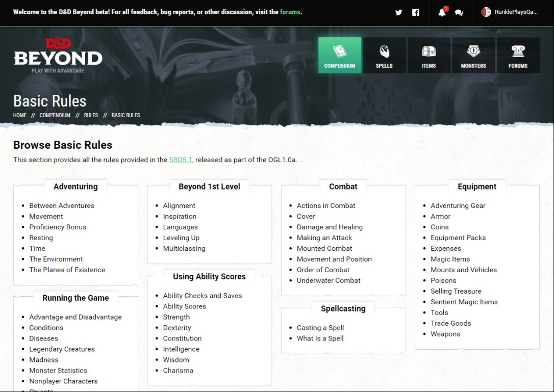Image resolution: width=554 pixels, height=392 pixels.
Task: Open the Multiclassing rules page
Action: coord(184,248)
